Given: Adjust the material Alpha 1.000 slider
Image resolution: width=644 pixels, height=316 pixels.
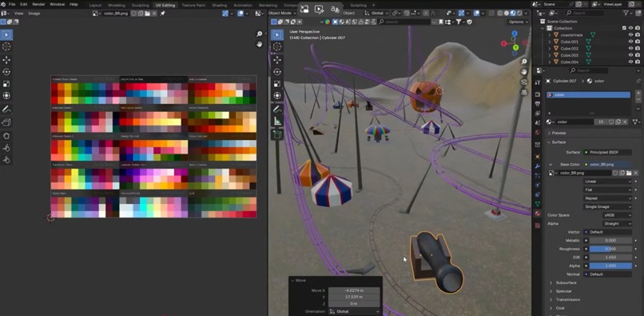Looking at the screenshot, I should click(x=610, y=266).
